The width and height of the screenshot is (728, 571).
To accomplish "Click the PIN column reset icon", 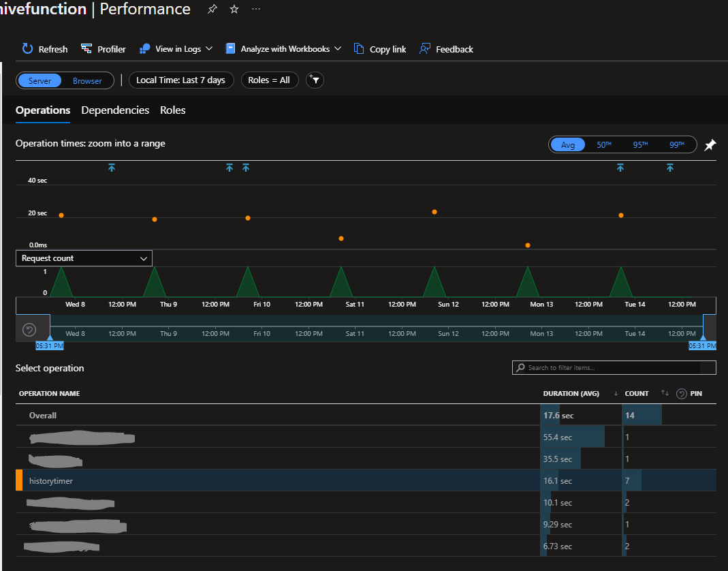I will point(681,394).
